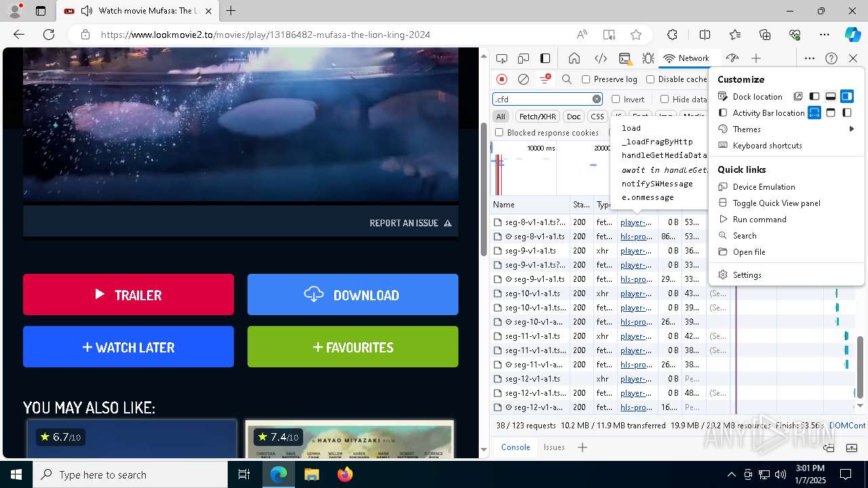Dock DevTools to the bottom

click(830, 96)
